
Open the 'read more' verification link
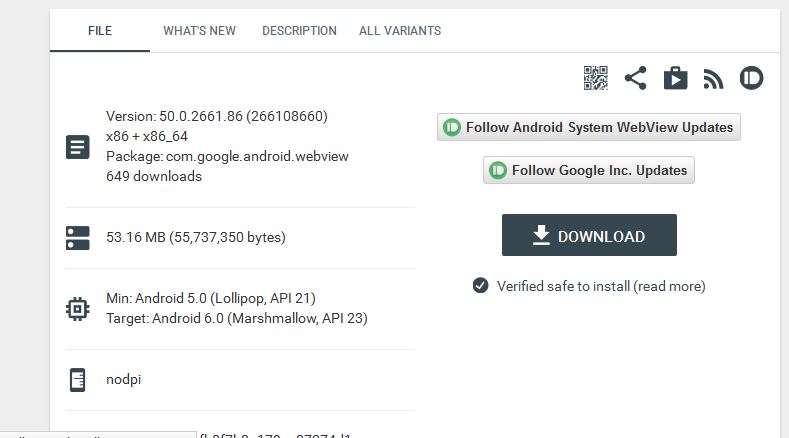668,286
